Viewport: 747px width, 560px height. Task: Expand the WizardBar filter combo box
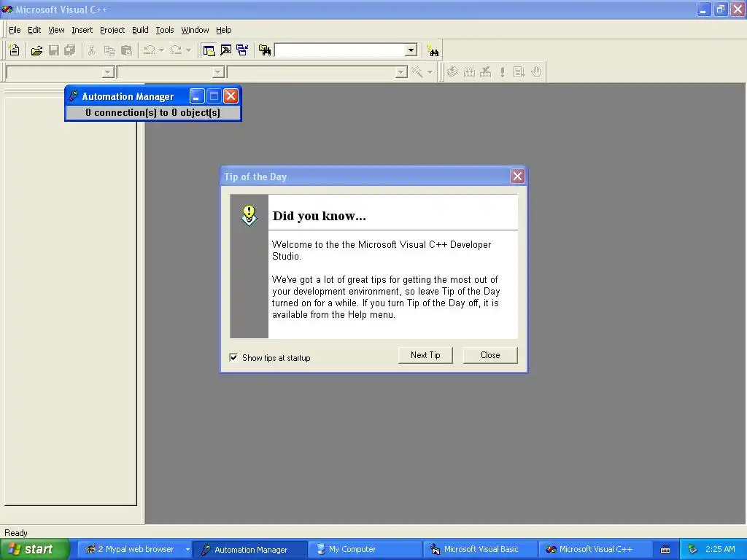tap(218, 72)
